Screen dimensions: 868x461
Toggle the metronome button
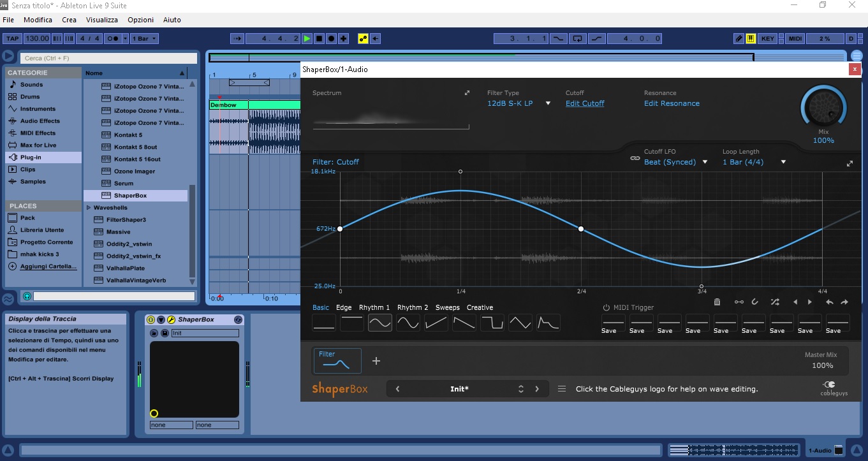114,39
